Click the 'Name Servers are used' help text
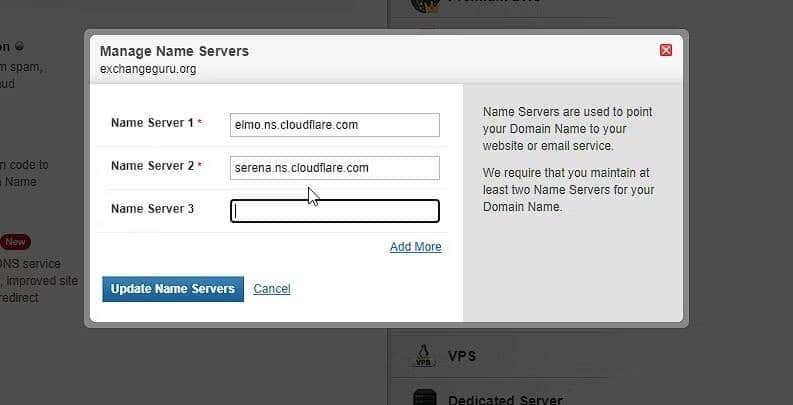Screen dimensions: 793x405 567,129
